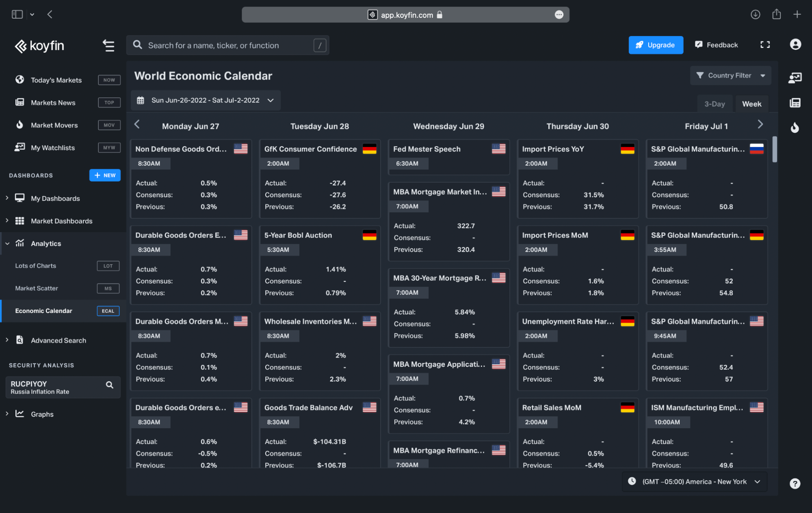Screen dimensions: 812x513
Task: Go to next days arrow
Action: (x=760, y=125)
